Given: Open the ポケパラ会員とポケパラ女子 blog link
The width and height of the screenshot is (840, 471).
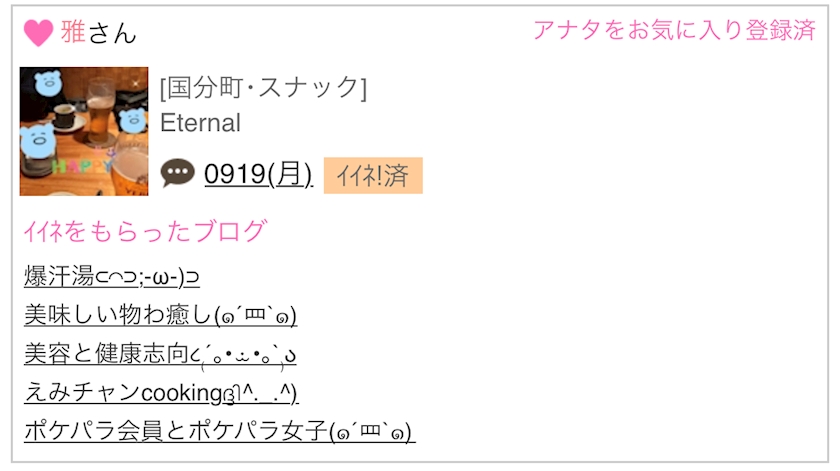Looking at the screenshot, I should tap(219, 432).
